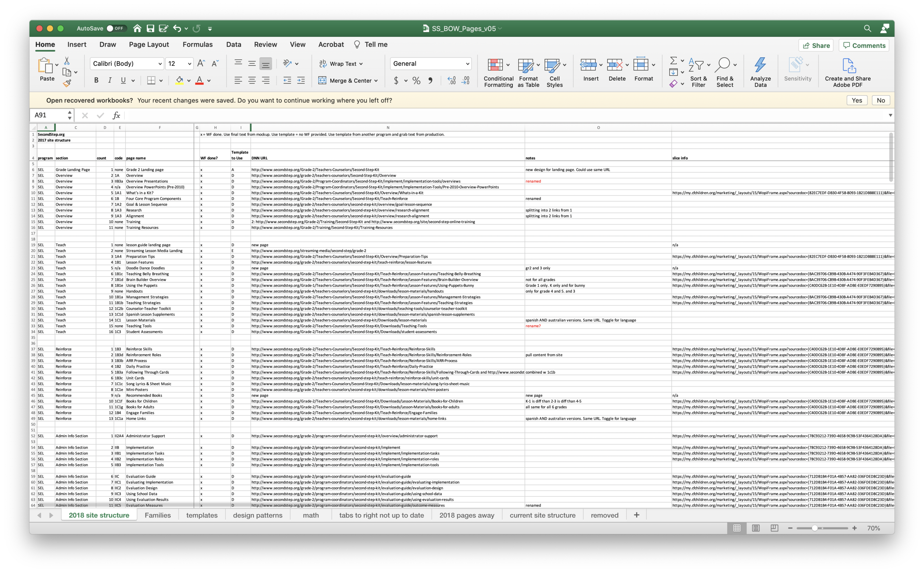Open the templates sheet tab
Viewport: 924px width, 573px height.
point(201,515)
